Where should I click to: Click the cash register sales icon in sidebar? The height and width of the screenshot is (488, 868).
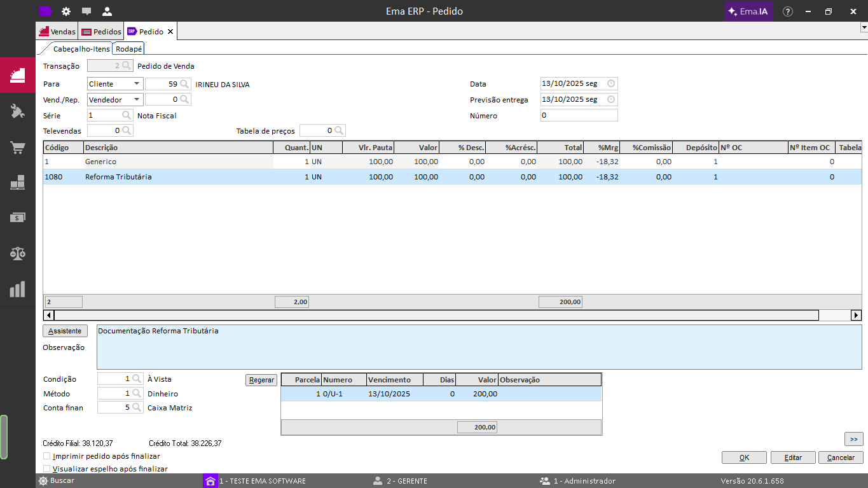17,76
